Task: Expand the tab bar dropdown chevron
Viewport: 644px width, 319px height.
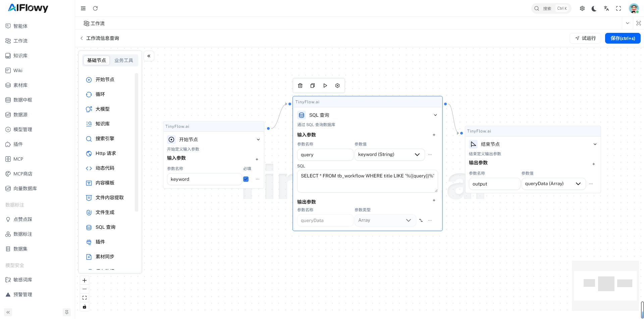Action: coord(627,23)
